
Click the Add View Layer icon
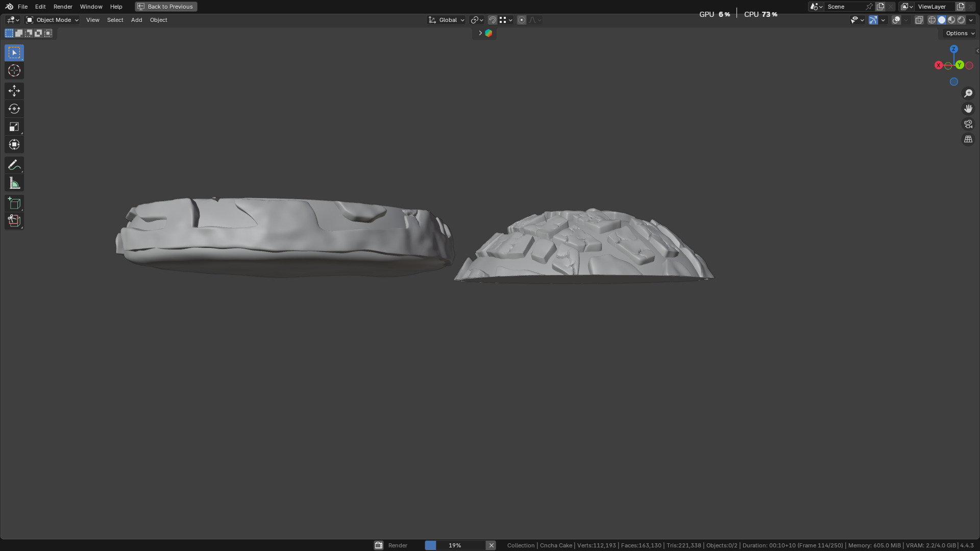[x=961, y=7]
